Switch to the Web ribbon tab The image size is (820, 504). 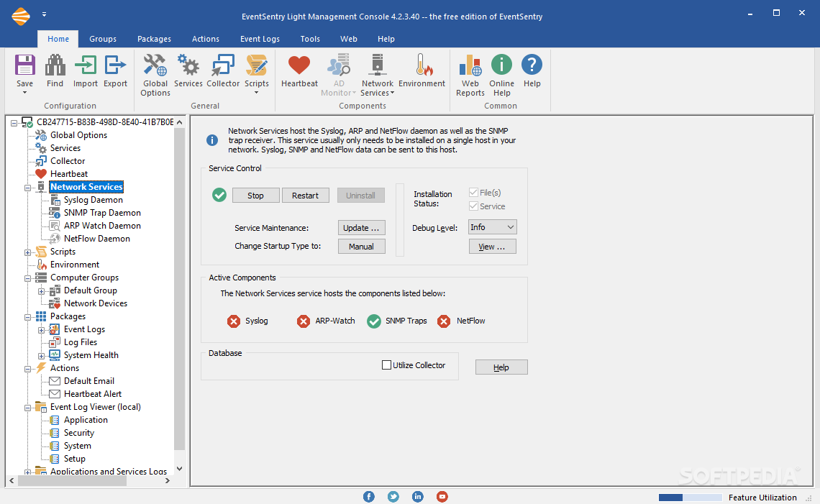[349, 39]
